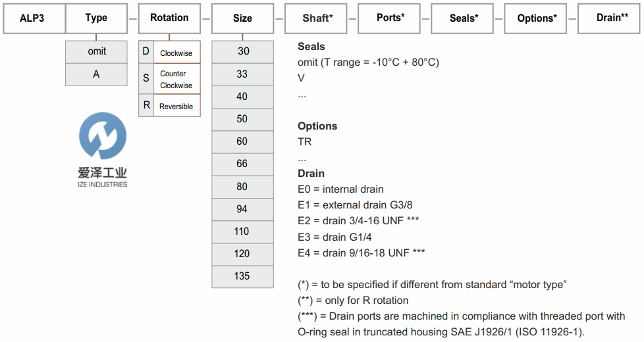The image size is (644, 342).
Task: Click the E4 drain 9/16-18 UNF entry
Action: click(361, 253)
